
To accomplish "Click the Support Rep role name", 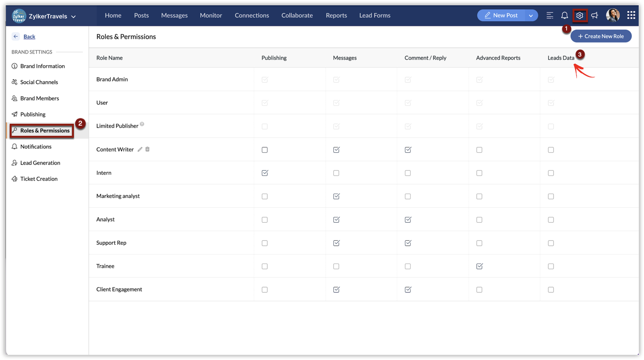I will (x=111, y=243).
